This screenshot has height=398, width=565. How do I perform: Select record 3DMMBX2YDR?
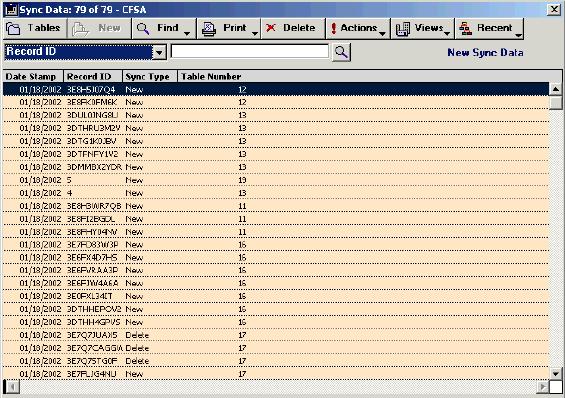click(276, 167)
